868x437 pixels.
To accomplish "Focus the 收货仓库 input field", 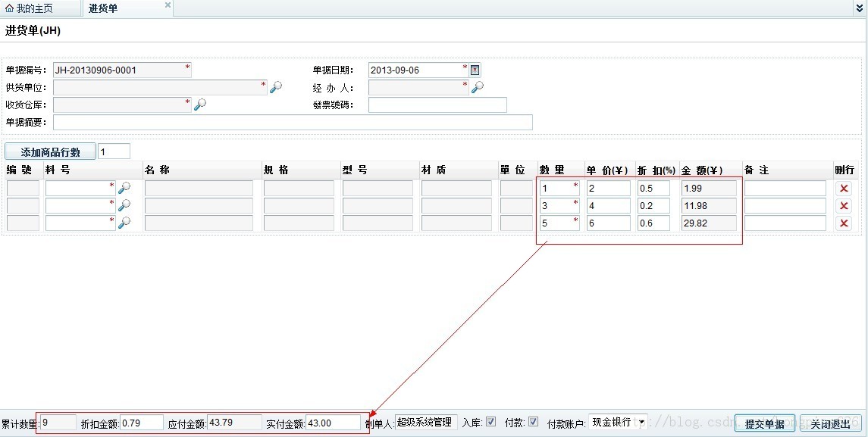I will point(122,105).
